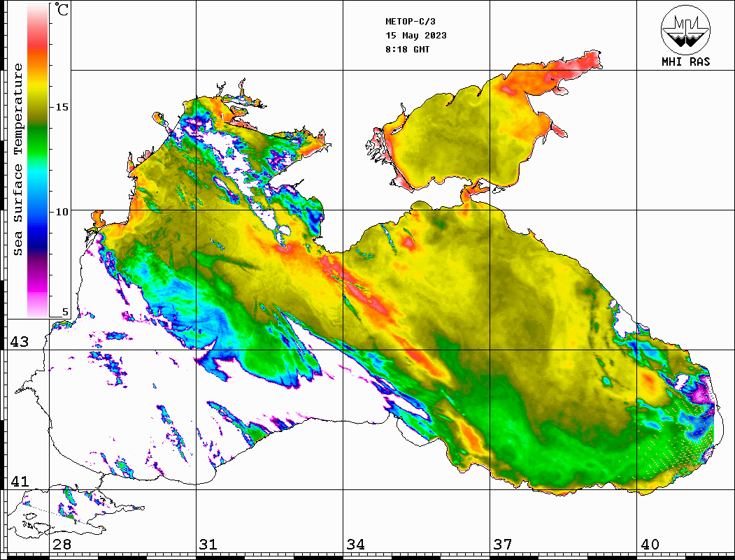735x560 pixels.
Task: Click the 'Sea Surface Temperature' vertical label
Action: point(17,160)
